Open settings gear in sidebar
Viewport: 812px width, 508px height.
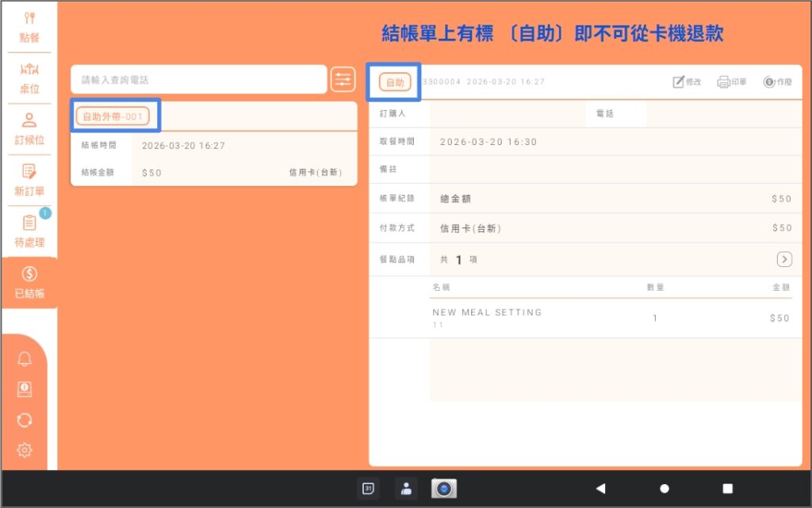[x=25, y=450]
